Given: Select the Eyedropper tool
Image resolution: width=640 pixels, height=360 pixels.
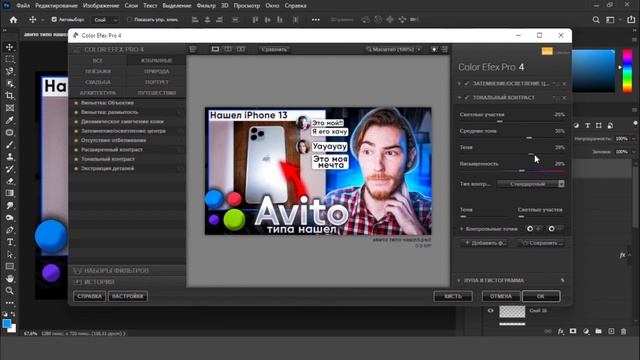Looking at the screenshot, I should point(9,120).
